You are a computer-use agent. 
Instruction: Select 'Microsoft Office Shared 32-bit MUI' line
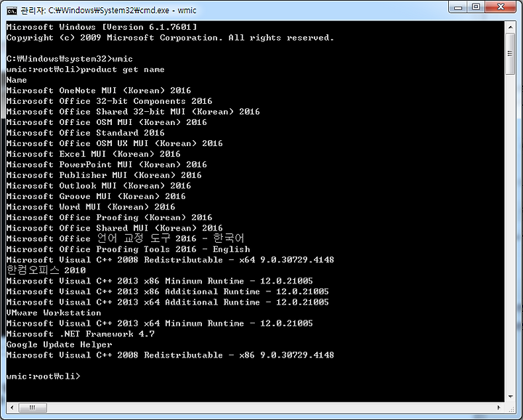(x=133, y=112)
